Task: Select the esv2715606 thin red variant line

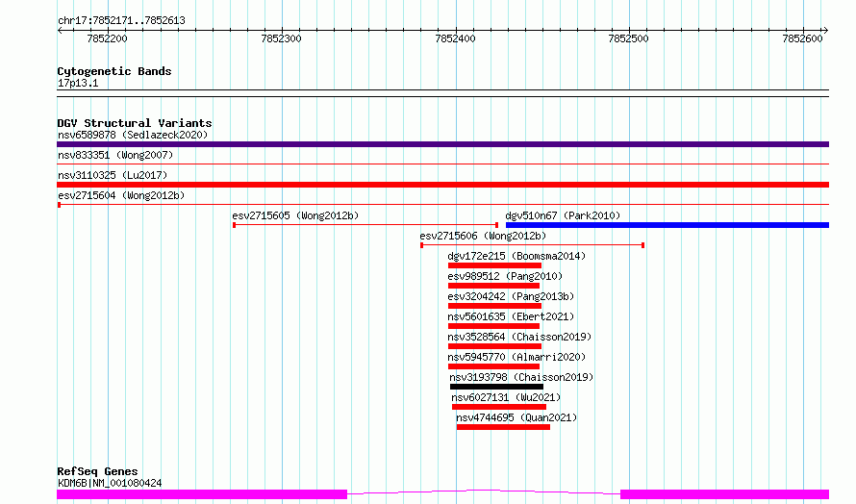Action: click(x=532, y=245)
